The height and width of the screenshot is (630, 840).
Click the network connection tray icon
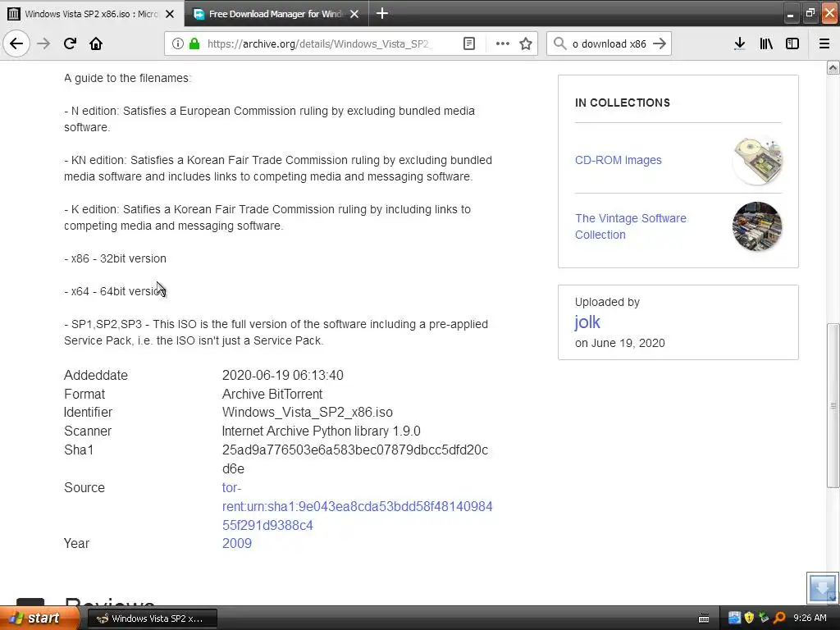pyautogui.click(x=764, y=618)
